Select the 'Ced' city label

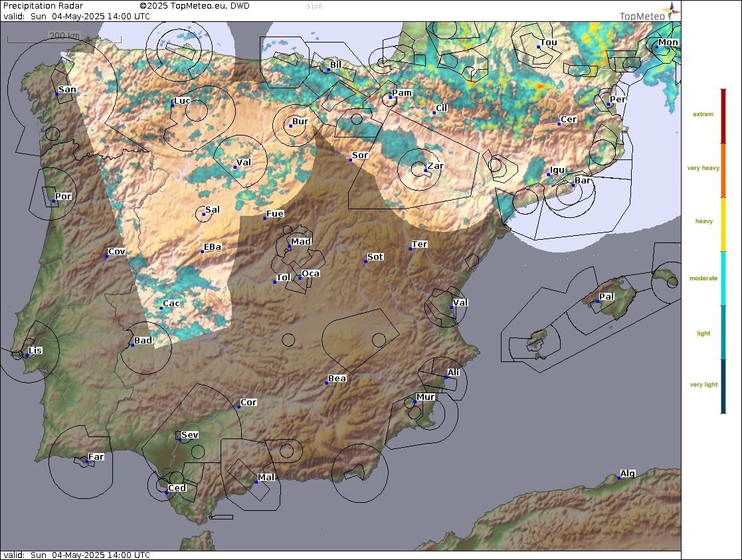click(x=177, y=488)
